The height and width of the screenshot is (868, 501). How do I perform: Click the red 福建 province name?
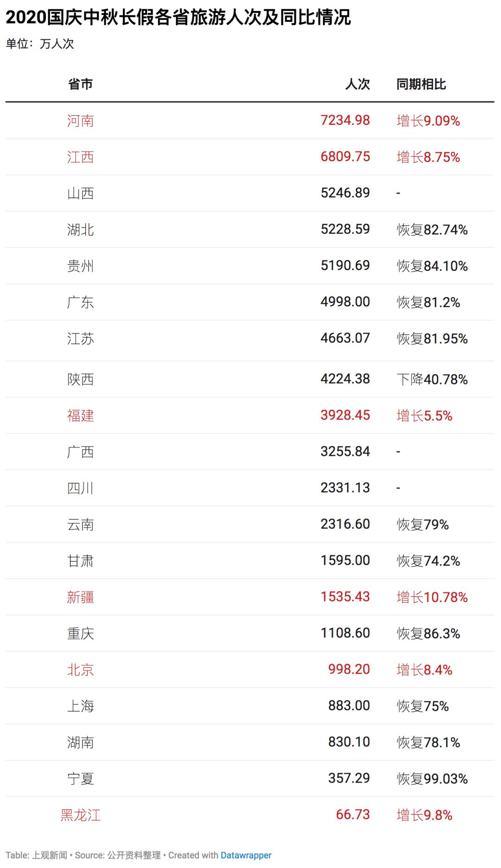tap(80, 415)
